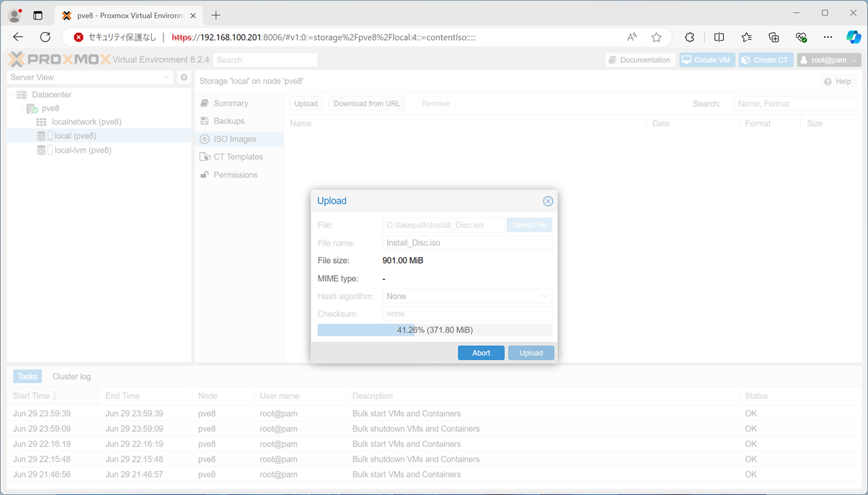Open the CT Templates section
The width and height of the screenshot is (868, 495).
[x=238, y=157]
